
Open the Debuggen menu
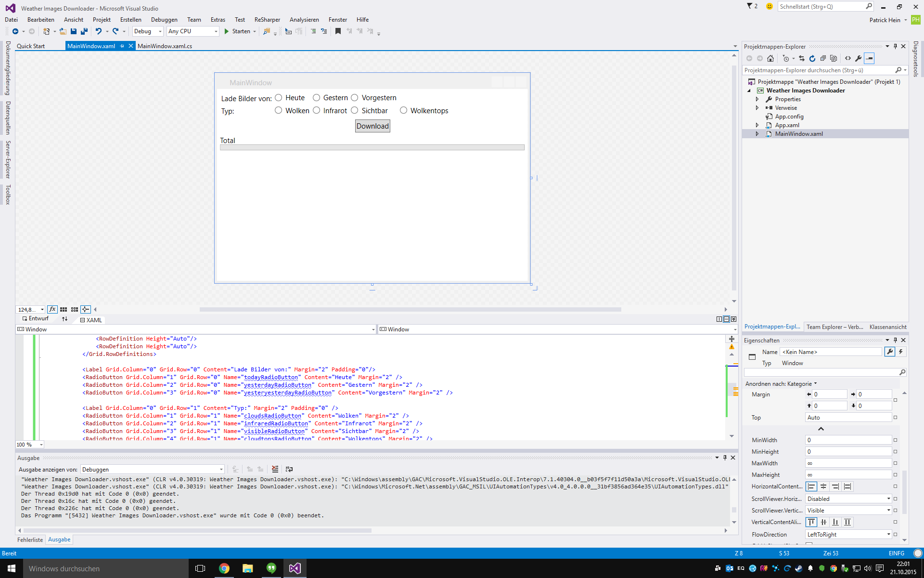tap(164, 20)
